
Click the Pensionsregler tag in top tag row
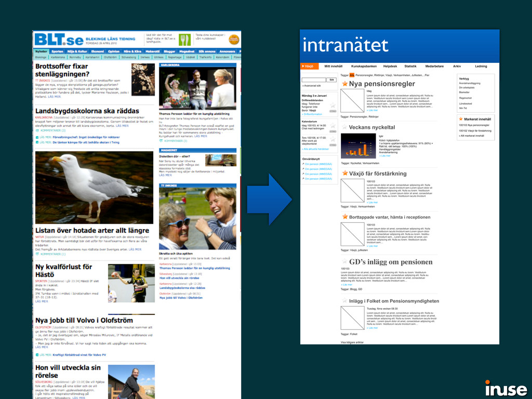pyautogui.click(x=363, y=75)
